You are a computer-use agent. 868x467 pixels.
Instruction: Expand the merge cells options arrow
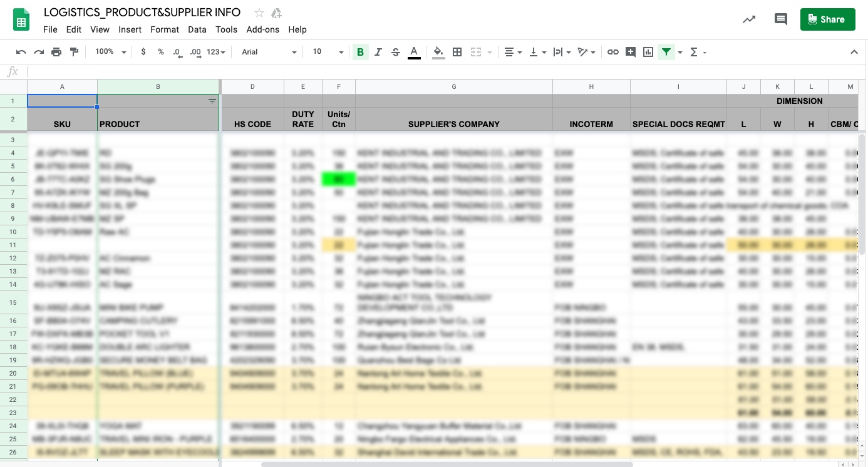pos(490,53)
